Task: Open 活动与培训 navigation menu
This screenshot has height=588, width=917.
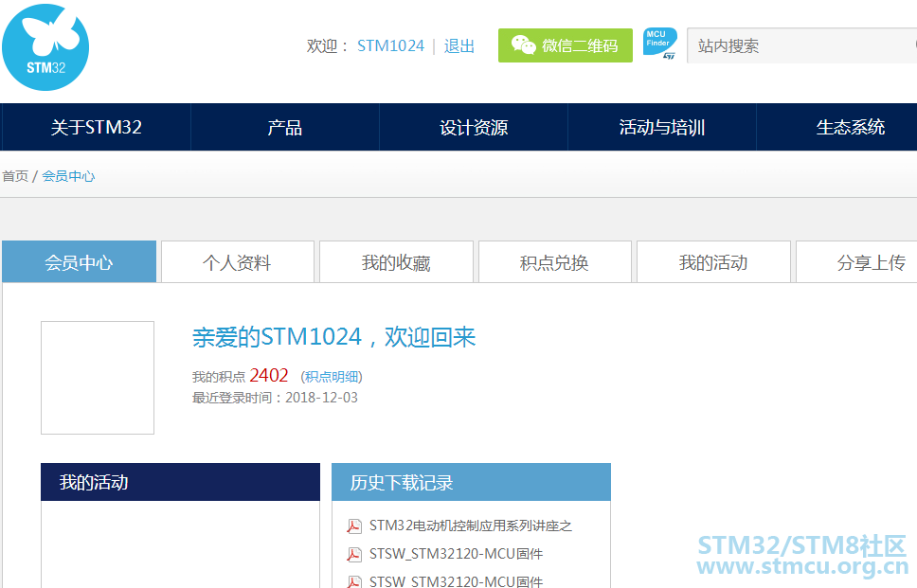Action: click(x=662, y=128)
